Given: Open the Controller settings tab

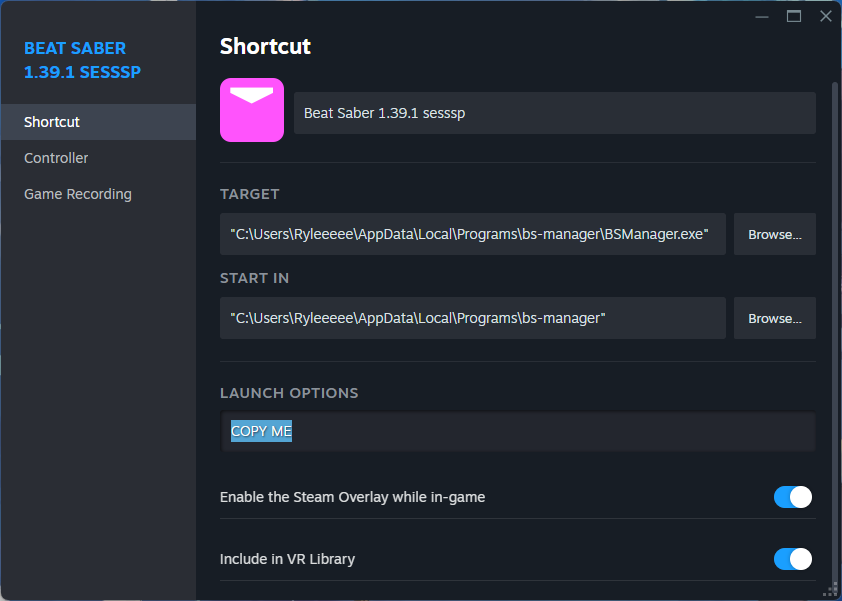Looking at the screenshot, I should click(x=98, y=158).
